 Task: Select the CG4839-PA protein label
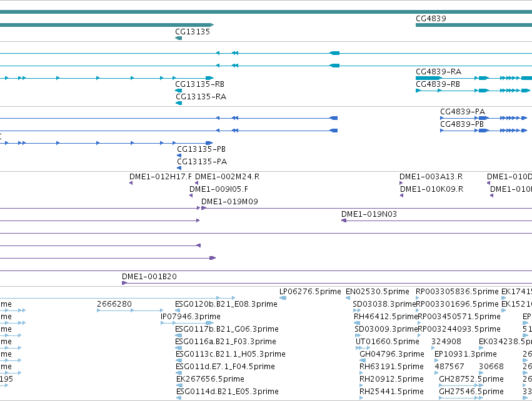click(x=463, y=112)
